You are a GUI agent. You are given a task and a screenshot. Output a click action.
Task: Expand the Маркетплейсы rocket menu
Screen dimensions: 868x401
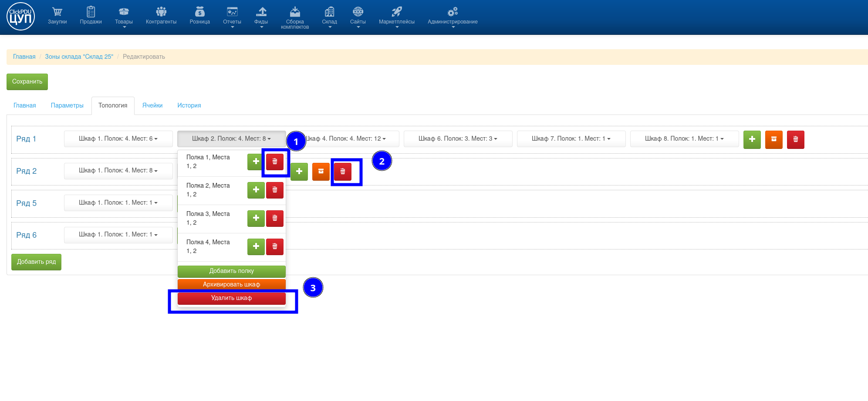pos(397,17)
